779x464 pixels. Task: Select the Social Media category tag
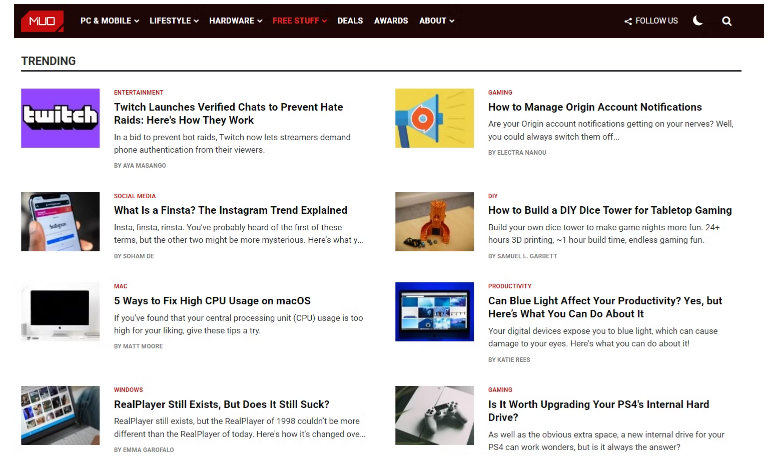click(135, 196)
